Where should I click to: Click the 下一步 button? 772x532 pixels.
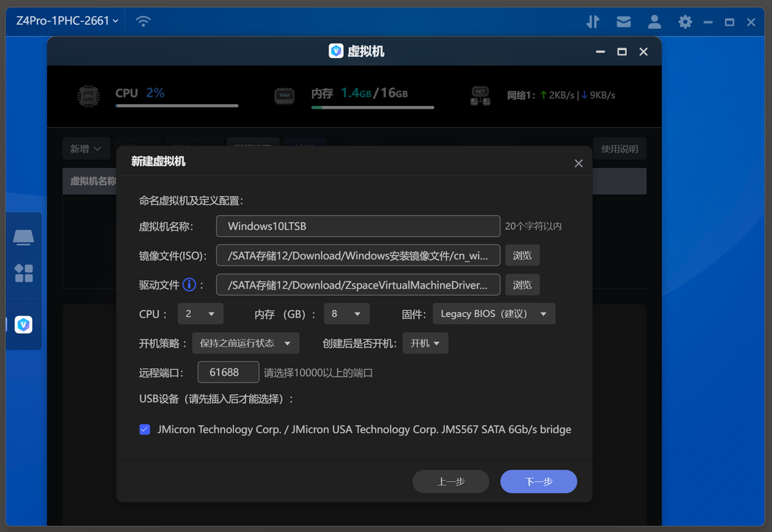(x=538, y=482)
